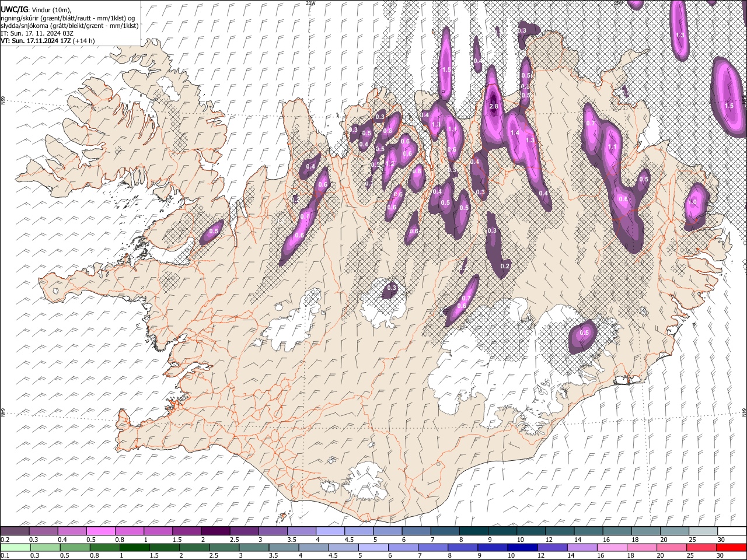
Task: Click the 1.0 precipitation value on map
Action: [693, 202]
